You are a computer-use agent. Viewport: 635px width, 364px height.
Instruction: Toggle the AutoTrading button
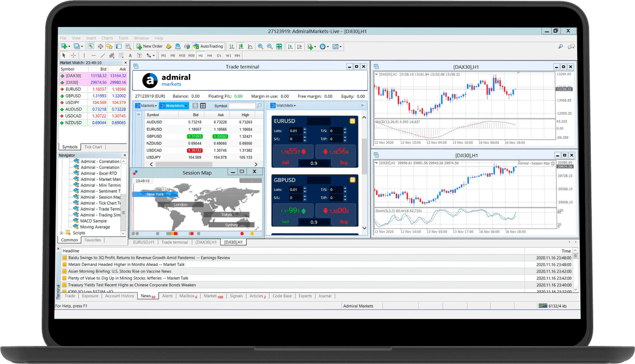(x=208, y=46)
